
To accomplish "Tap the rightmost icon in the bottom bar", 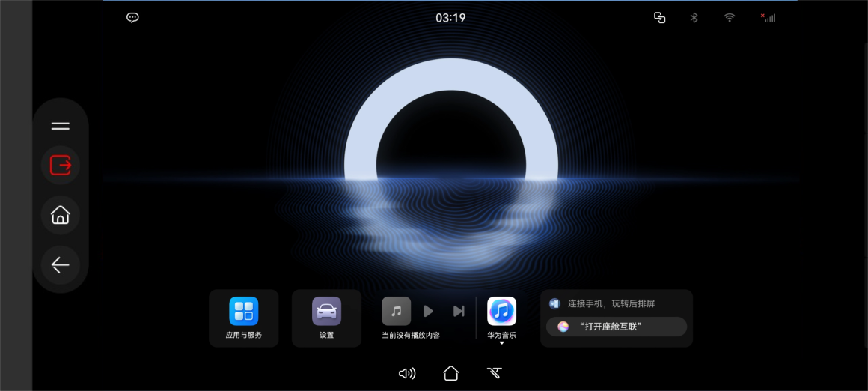I will pyautogui.click(x=494, y=373).
